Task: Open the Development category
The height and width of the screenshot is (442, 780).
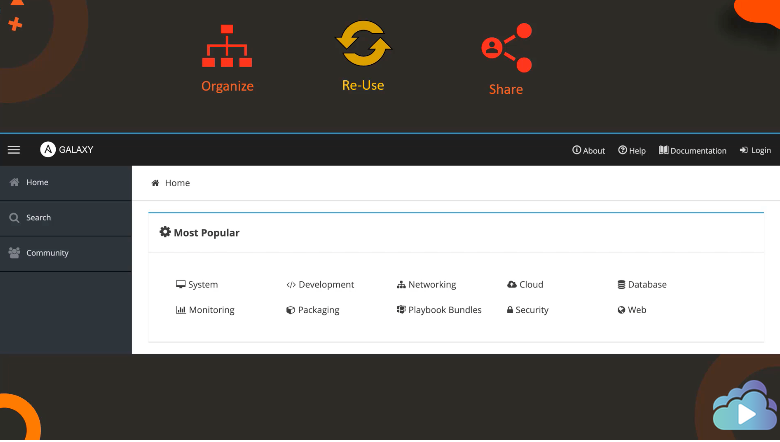Action: coord(320,285)
